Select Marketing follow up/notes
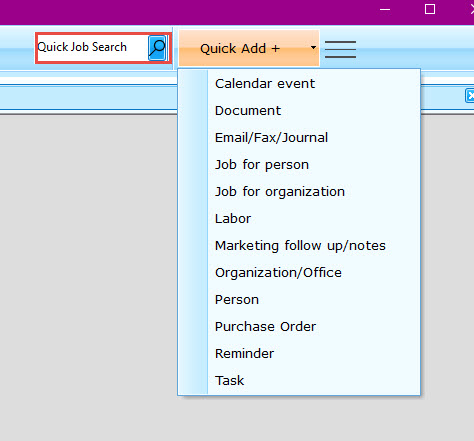This screenshot has height=441, width=474. coord(299,246)
